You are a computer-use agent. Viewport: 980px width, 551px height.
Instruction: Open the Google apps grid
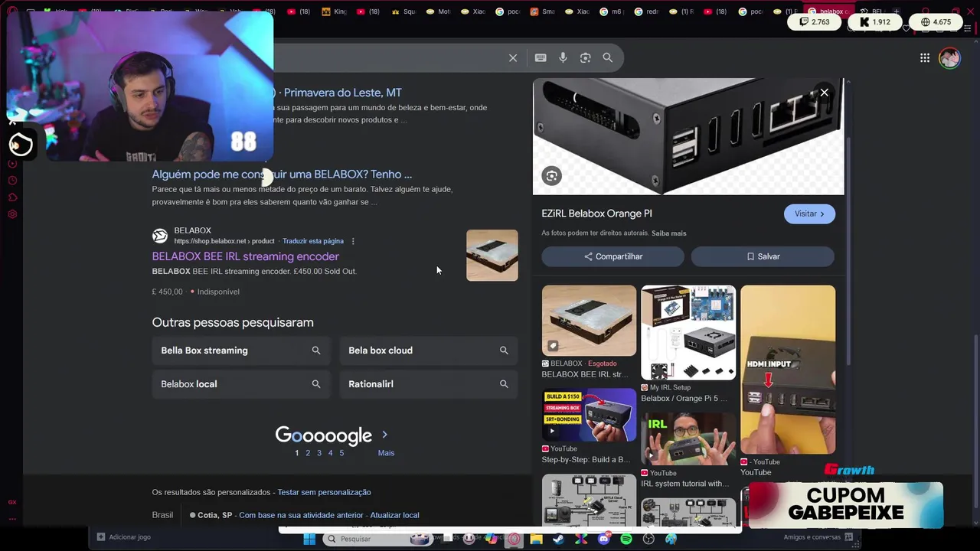coord(925,58)
